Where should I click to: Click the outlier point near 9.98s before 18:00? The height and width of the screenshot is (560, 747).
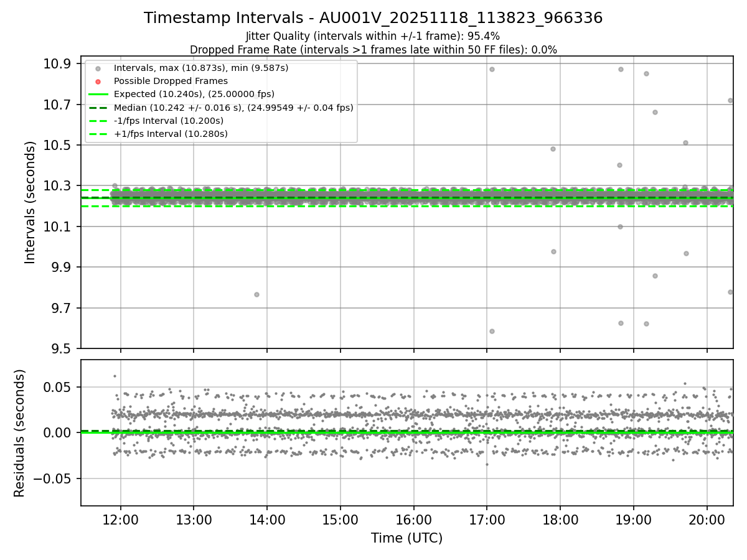pos(553,251)
